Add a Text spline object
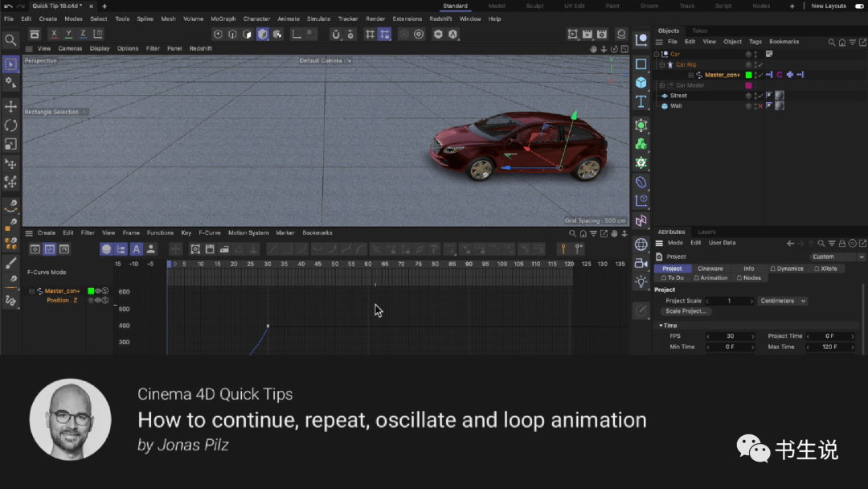 click(641, 101)
